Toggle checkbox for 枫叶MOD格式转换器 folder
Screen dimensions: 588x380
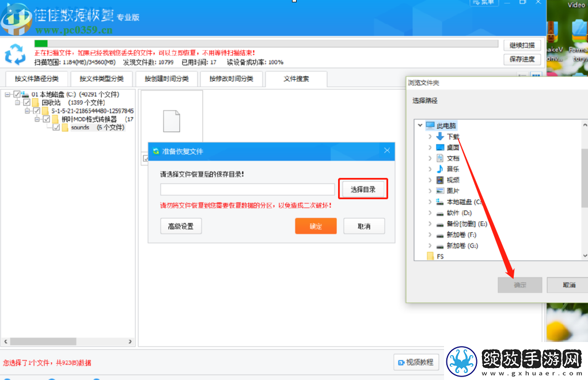coord(47,119)
